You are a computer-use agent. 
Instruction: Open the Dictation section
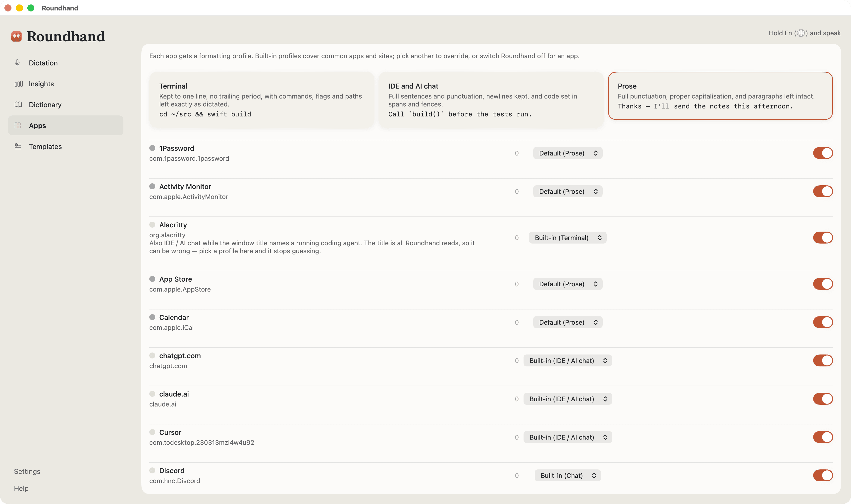65,63
